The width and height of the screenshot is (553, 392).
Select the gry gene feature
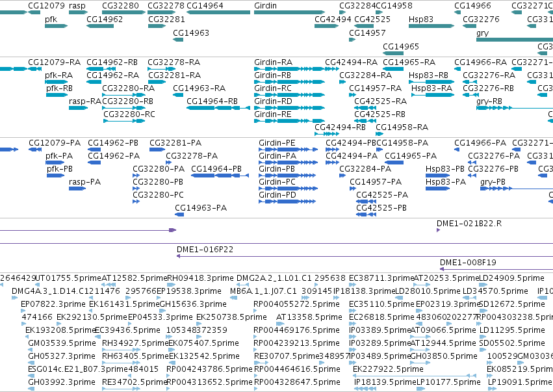pos(515,40)
